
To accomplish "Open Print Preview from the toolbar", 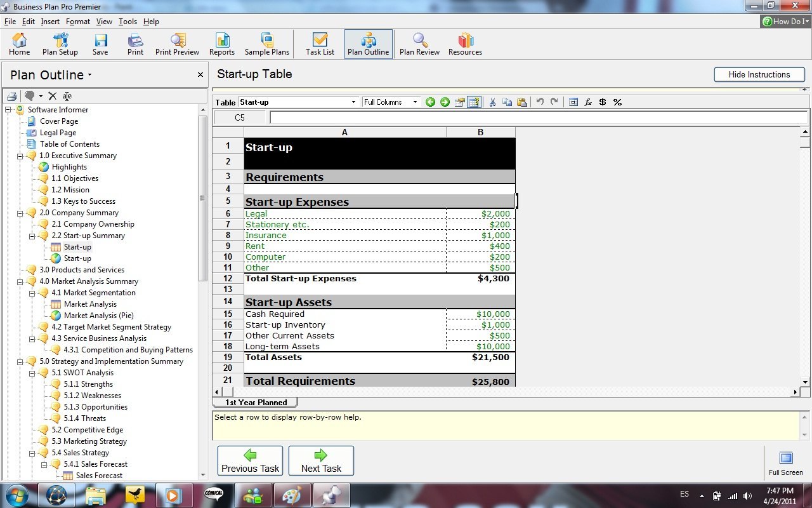I will click(178, 44).
